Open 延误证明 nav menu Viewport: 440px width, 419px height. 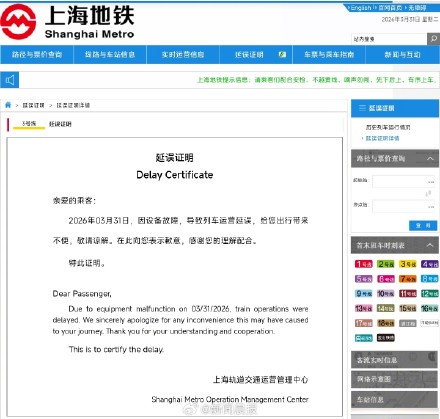(x=256, y=54)
